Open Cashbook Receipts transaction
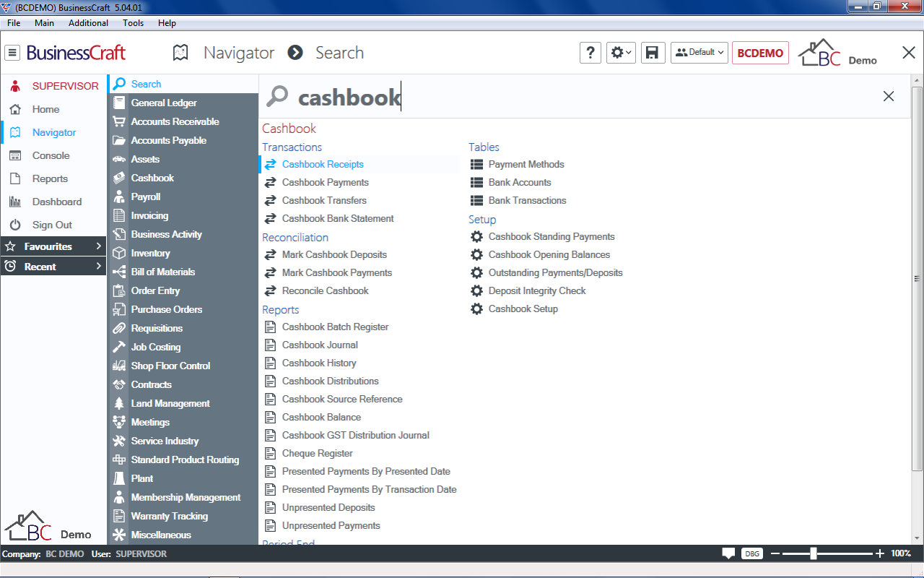 coord(323,164)
